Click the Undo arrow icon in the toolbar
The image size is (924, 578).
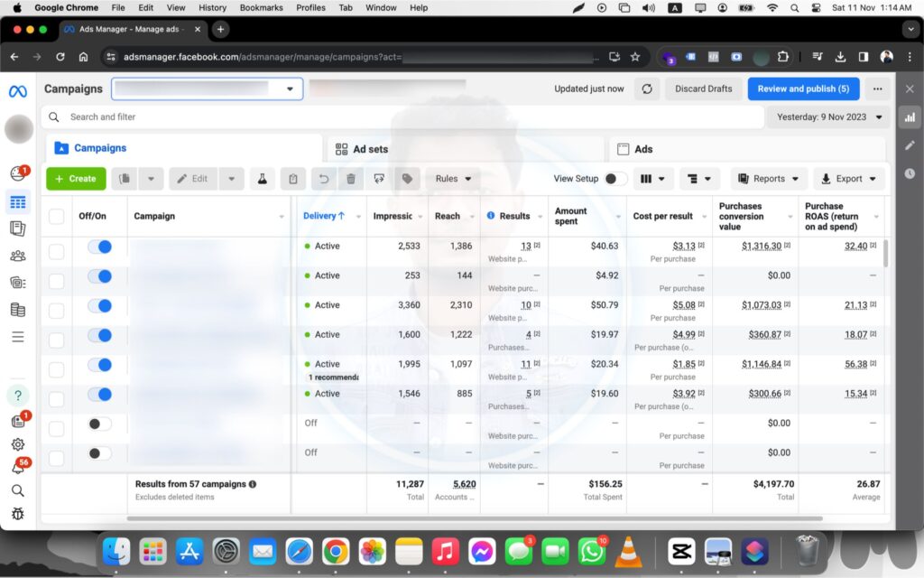pyautogui.click(x=324, y=179)
